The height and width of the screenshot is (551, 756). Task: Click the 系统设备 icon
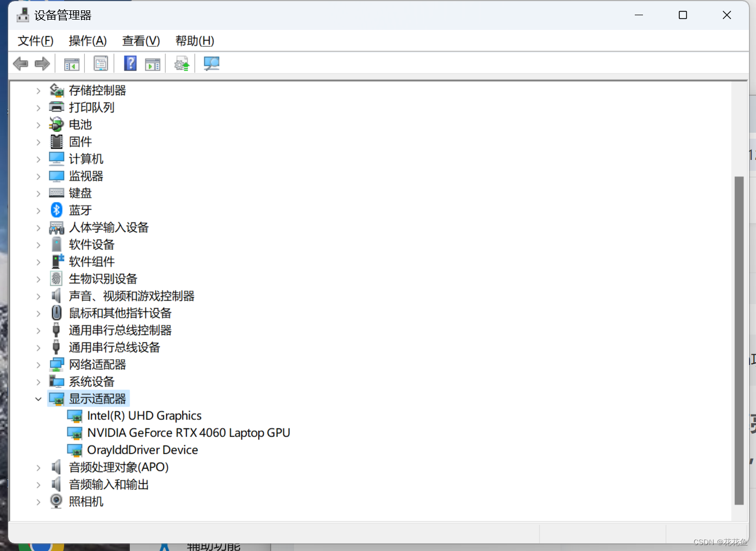pyautogui.click(x=57, y=381)
